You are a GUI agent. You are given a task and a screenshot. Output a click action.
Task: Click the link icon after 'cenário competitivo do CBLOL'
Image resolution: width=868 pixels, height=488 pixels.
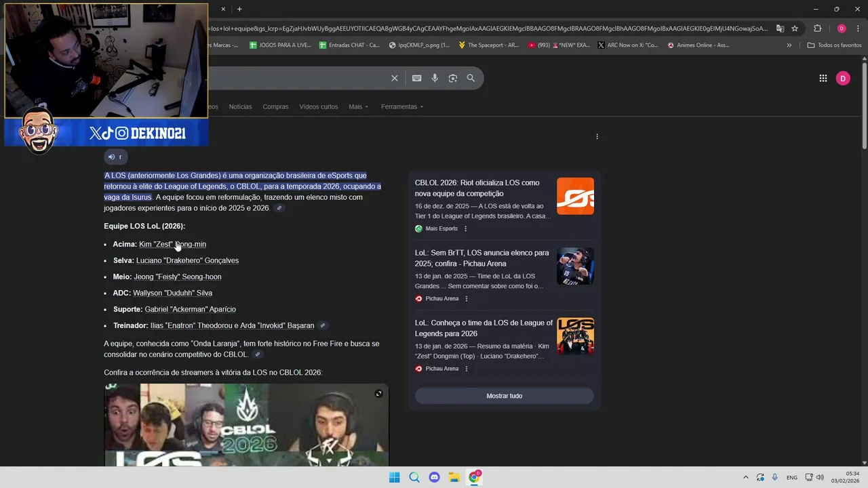tap(258, 354)
